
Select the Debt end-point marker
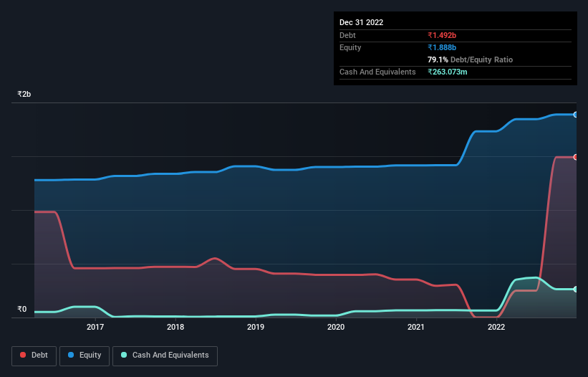click(576, 157)
